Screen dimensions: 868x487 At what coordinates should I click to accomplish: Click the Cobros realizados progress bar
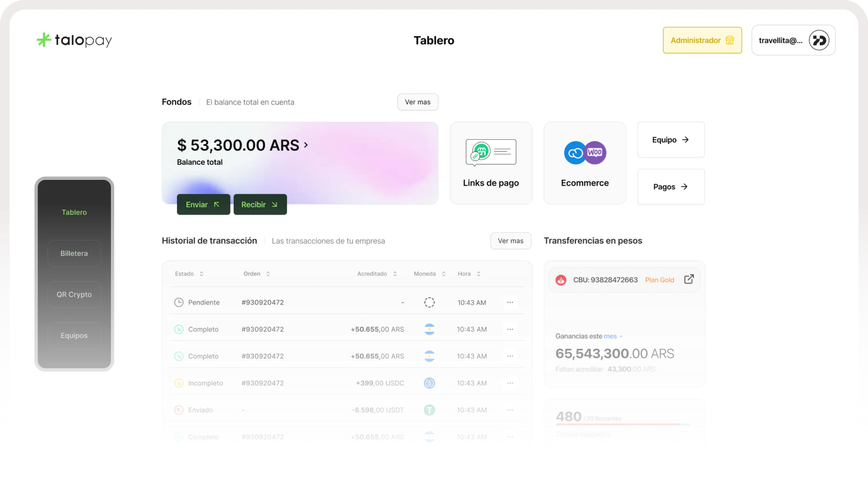tap(623, 424)
